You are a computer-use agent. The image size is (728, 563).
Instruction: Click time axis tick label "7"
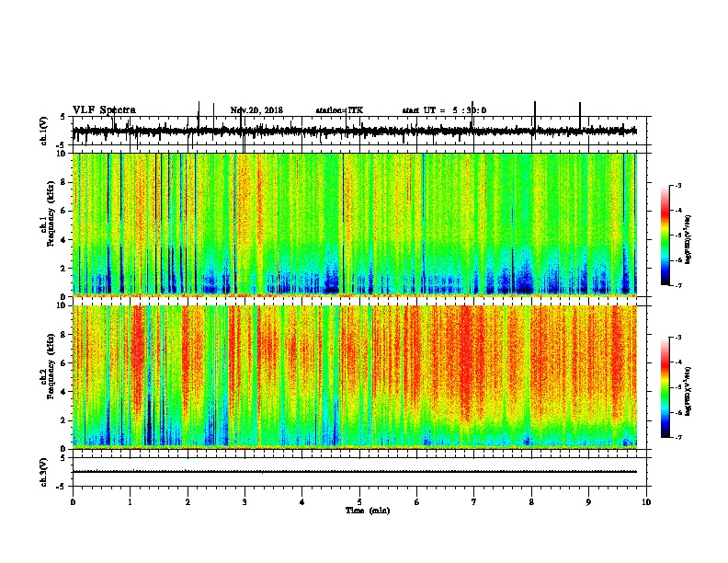[x=473, y=502]
